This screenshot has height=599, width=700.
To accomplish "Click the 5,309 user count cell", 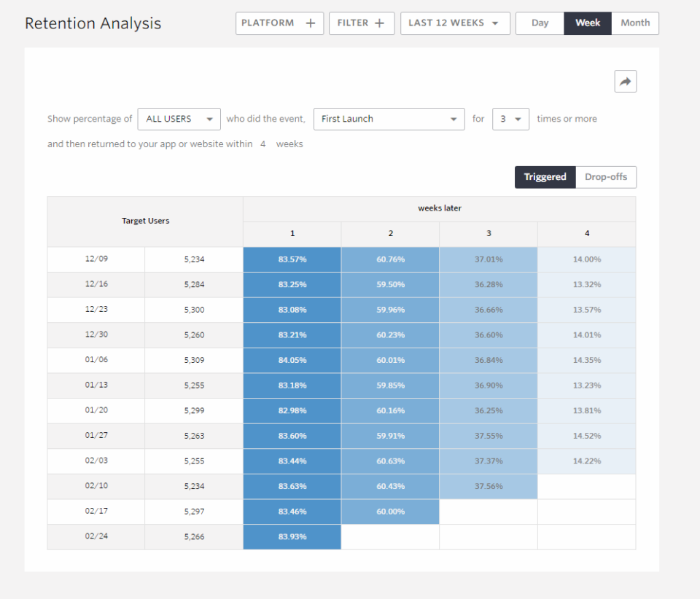I will coord(194,361).
